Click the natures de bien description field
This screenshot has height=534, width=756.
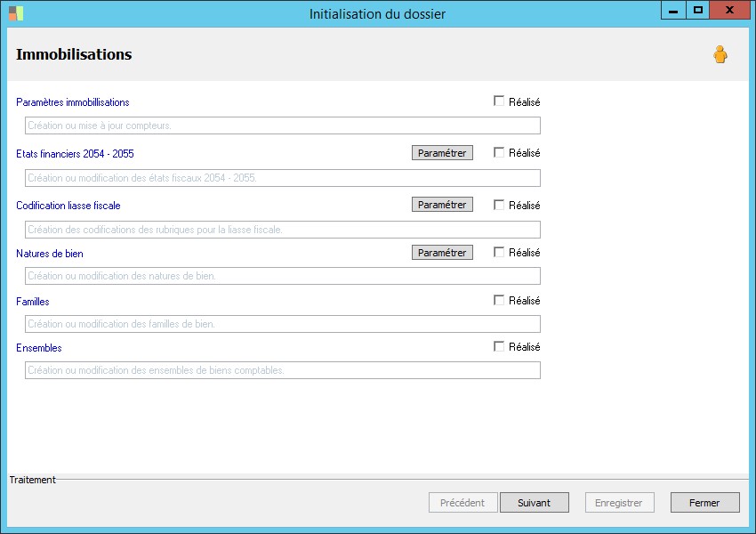click(x=283, y=276)
